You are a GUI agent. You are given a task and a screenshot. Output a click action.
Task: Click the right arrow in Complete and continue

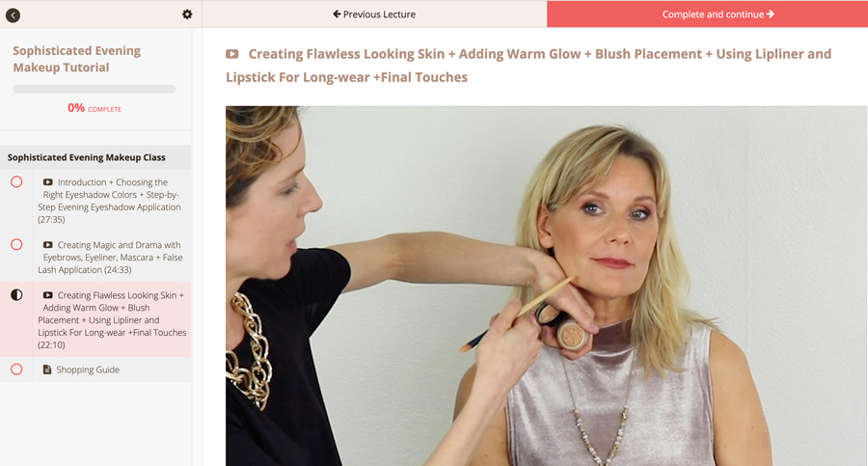pos(771,14)
